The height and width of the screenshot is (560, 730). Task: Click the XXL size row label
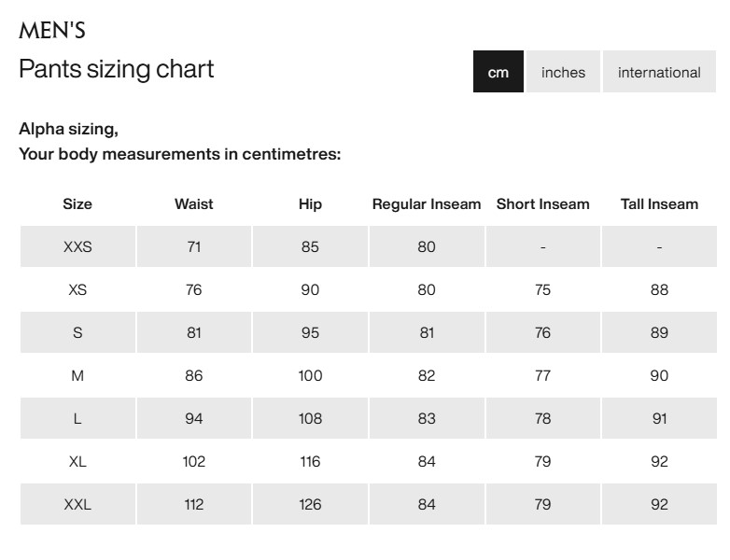(77, 505)
